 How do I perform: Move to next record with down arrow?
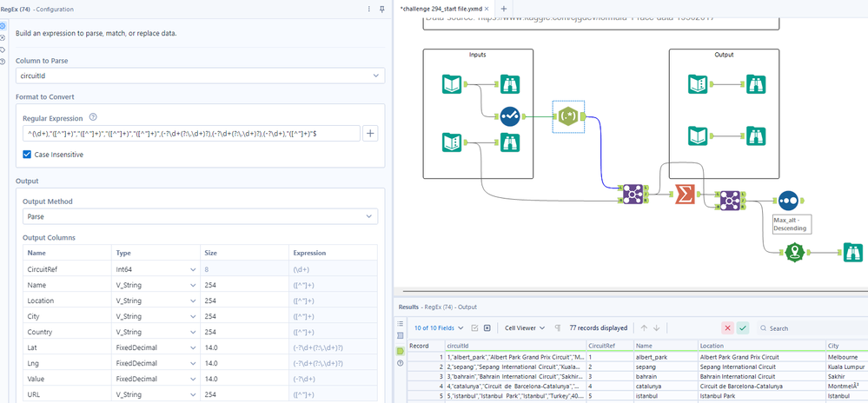click(x=657, y=327)
